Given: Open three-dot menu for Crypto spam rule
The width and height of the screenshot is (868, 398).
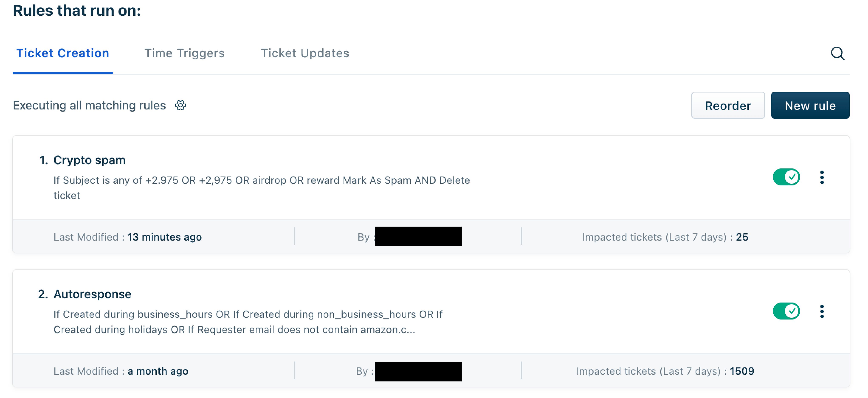Looking at the screenshot, I should tap(822, 177).
